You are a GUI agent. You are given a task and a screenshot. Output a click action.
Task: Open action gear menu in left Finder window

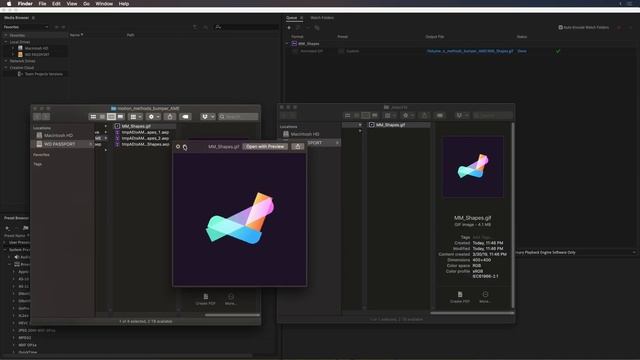[153, 117]
